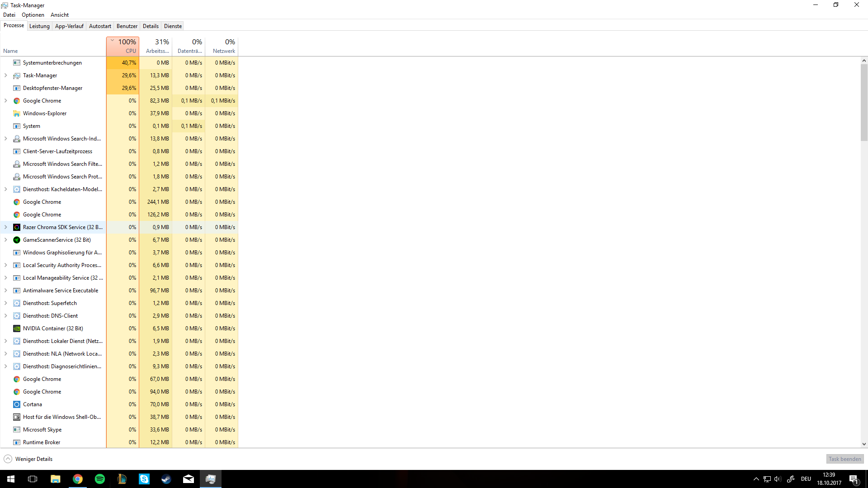The image size is (868, 488).
Task: Click the Windows-Explorer folder icon in list
Action: click(x=17, y=113)
